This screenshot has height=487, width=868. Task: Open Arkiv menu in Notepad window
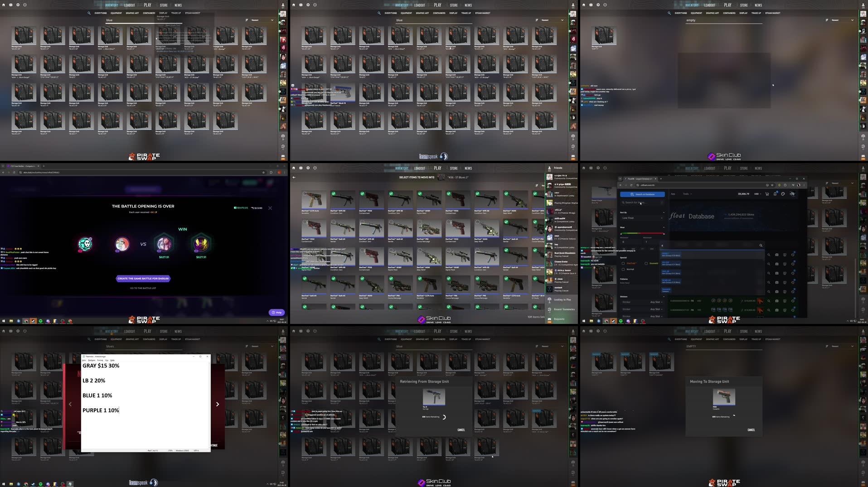(84, 361)
